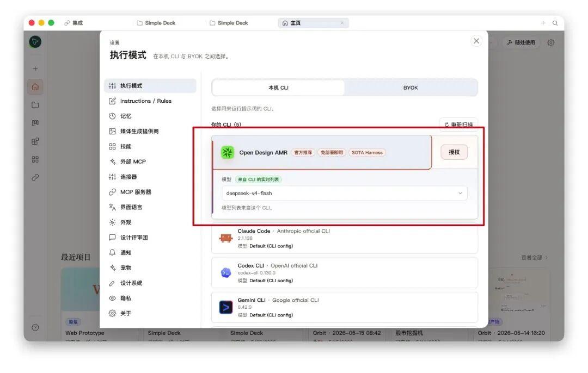Click the folder icon in left sidebar
This screenshot has width=588, height=373.
tap(35, 105)
